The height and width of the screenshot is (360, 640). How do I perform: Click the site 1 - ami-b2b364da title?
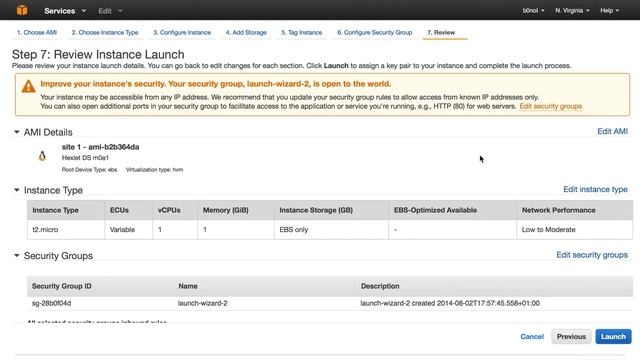tap(100, 147)
